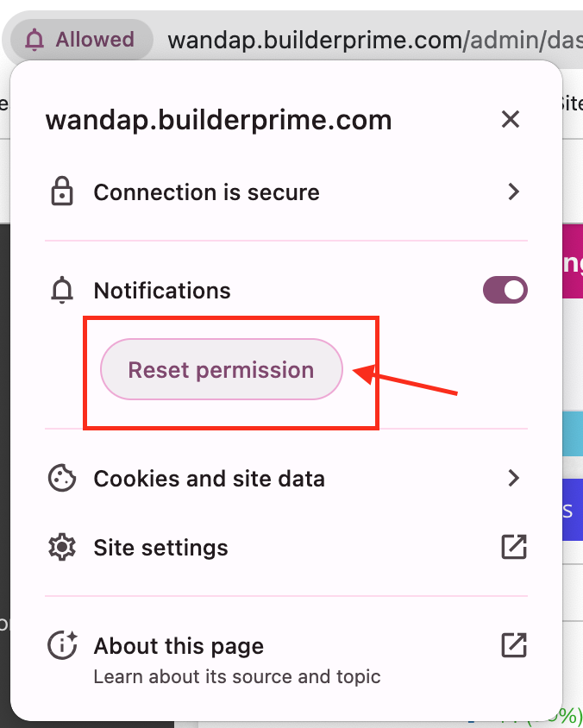Click the Learn about its source and topic text
Screen dimensions: 583x728
click(x=236, y=676)
